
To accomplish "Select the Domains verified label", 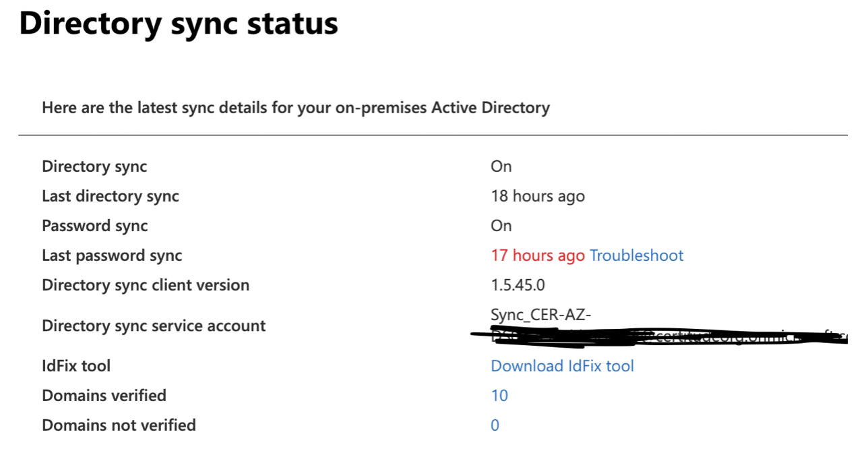I will [x=104, y=396].
